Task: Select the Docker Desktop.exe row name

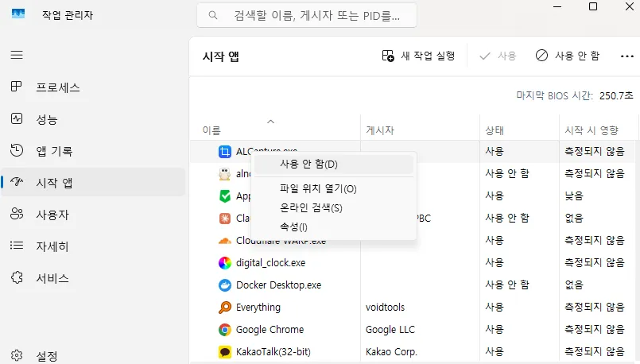Action: point(279,285)
